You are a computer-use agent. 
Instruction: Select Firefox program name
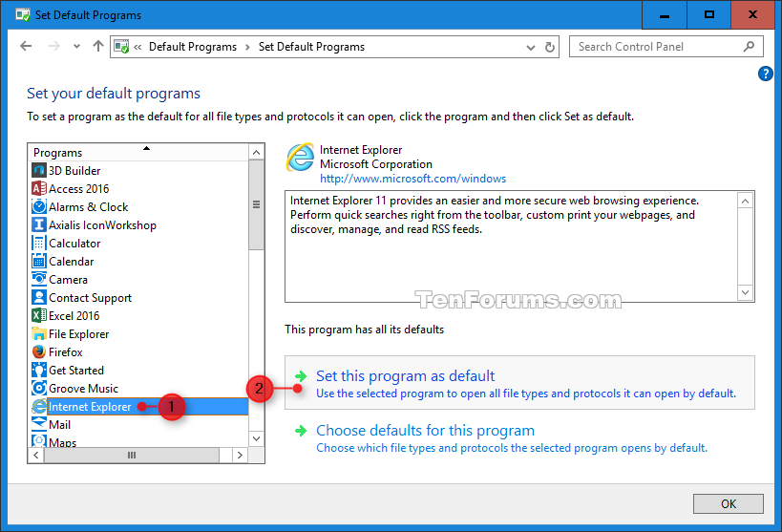tap(65, 352)
